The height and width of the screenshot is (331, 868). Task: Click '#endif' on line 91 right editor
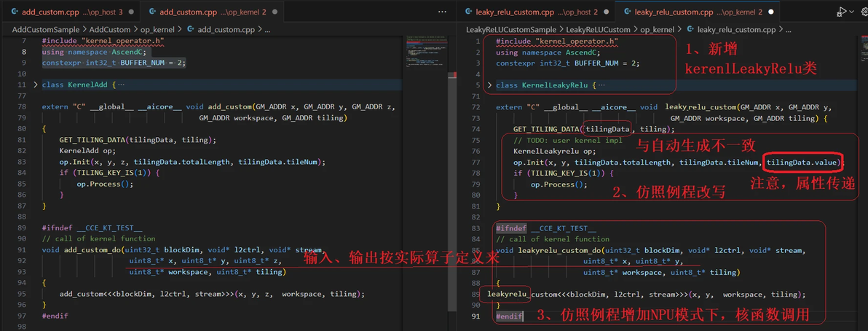pyautogui.click(x=509, y=316)
